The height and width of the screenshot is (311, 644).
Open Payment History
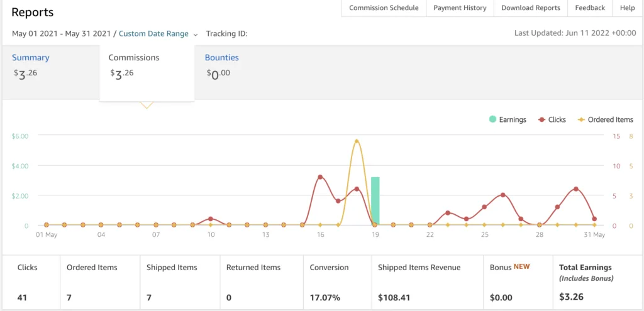pos(460,8)
